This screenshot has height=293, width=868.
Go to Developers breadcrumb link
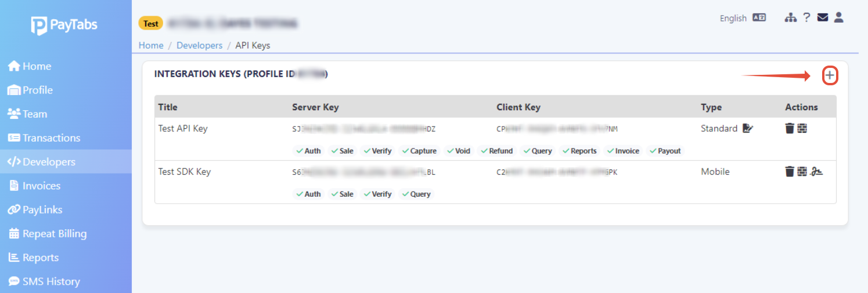click(x=199, y=45)
